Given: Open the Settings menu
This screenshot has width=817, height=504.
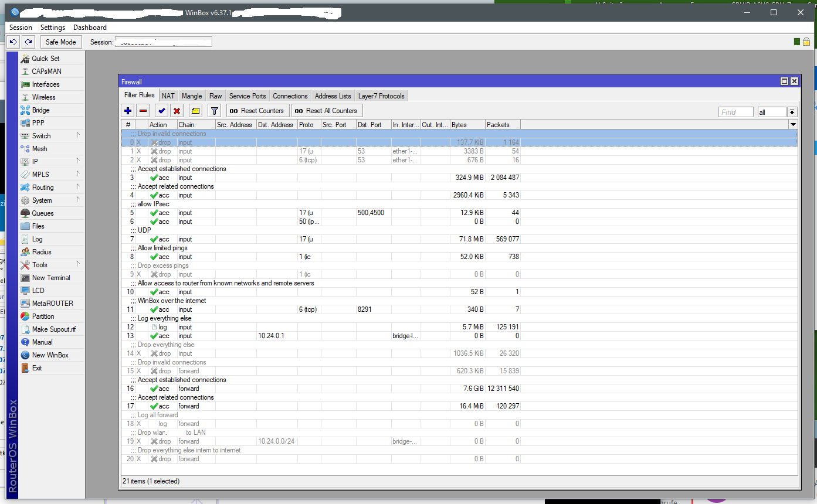Looking at the screenshot, I should point(53,28).
